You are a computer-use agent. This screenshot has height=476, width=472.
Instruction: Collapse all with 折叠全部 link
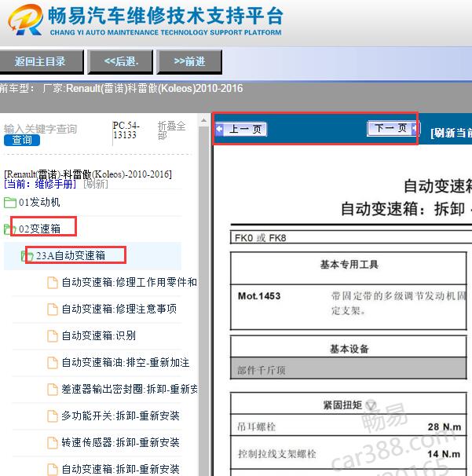[x=171, y=130]
